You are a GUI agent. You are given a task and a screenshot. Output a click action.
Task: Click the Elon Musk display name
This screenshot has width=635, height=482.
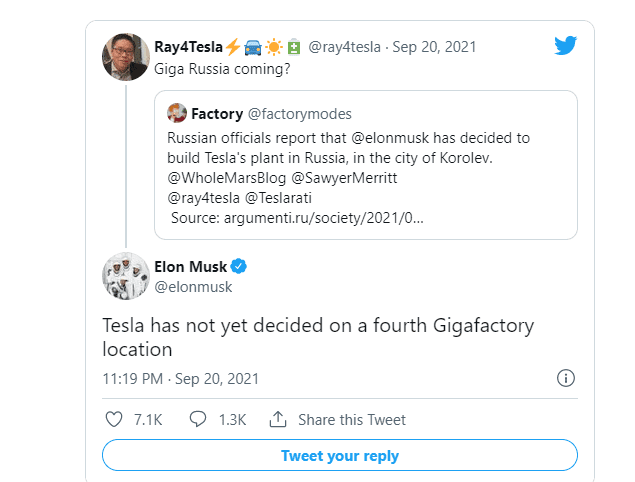[x=191, y=266]
